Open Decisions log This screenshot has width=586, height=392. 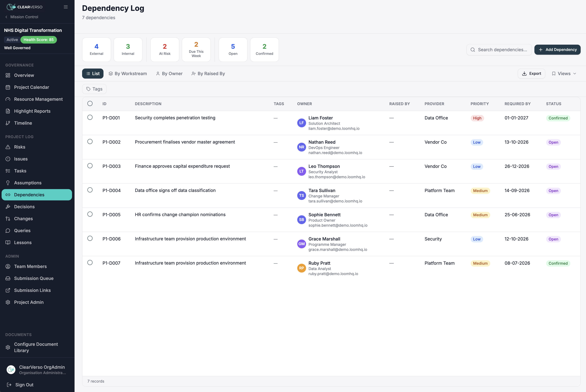pyautogui.click(x=36, y=207)
